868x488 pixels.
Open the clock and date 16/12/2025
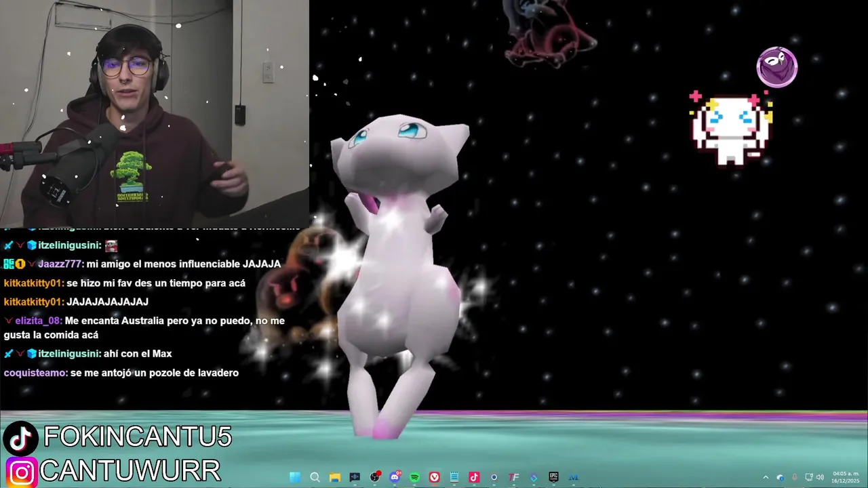click(846, 477)
